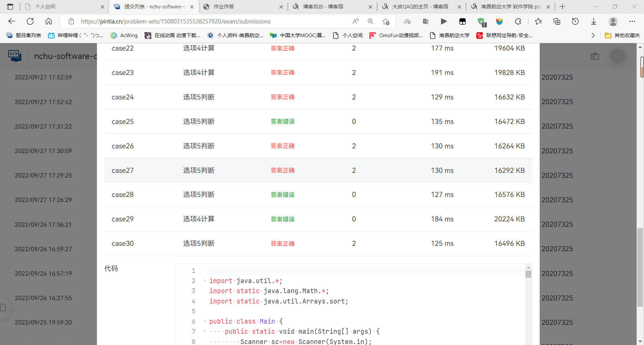The width and height of the screenshot is (644, 345).
Task: Open the collections icon
Action: click(x=557, y=21)
